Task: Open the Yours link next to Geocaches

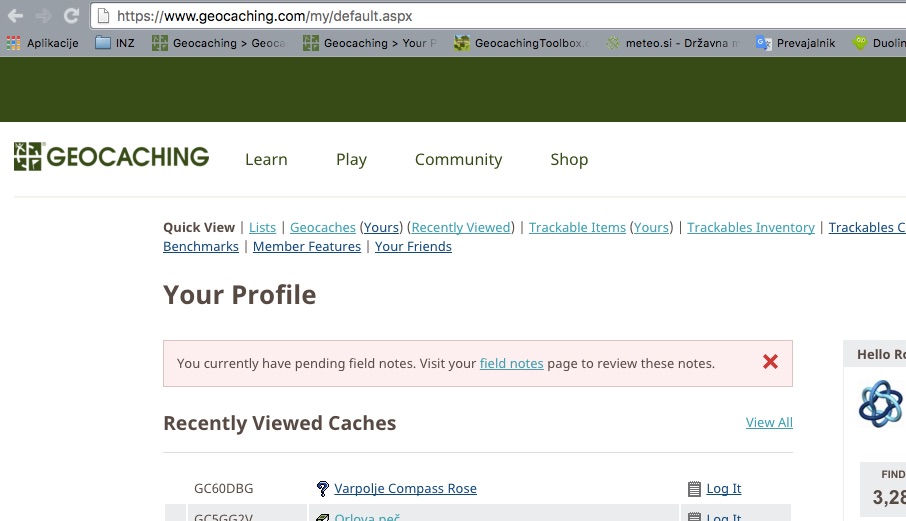Action: click(381, 228)
